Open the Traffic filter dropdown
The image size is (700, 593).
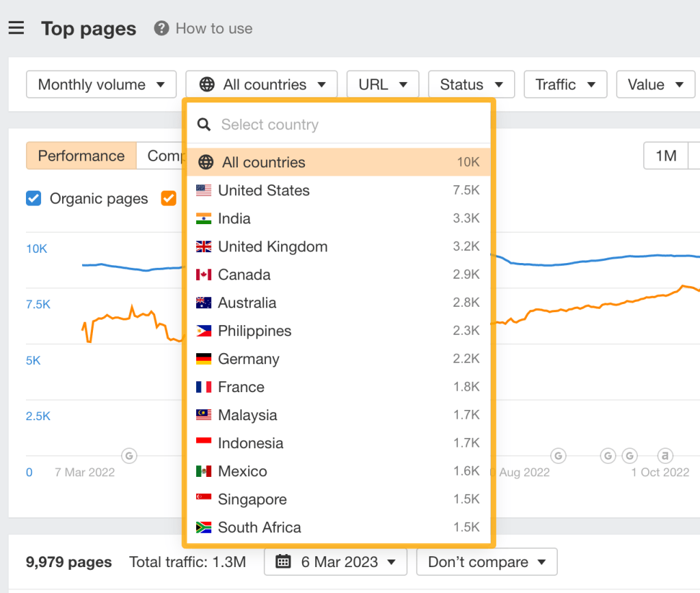(565, 84)
